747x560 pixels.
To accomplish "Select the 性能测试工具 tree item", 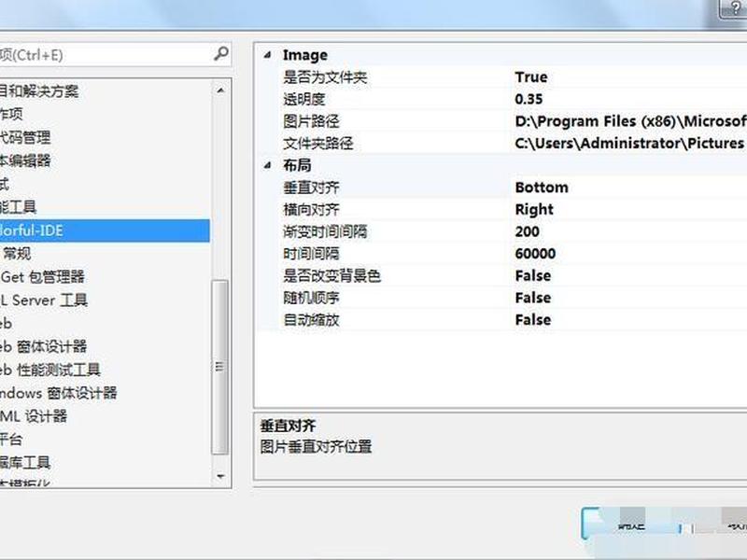I will click(50, 370).
